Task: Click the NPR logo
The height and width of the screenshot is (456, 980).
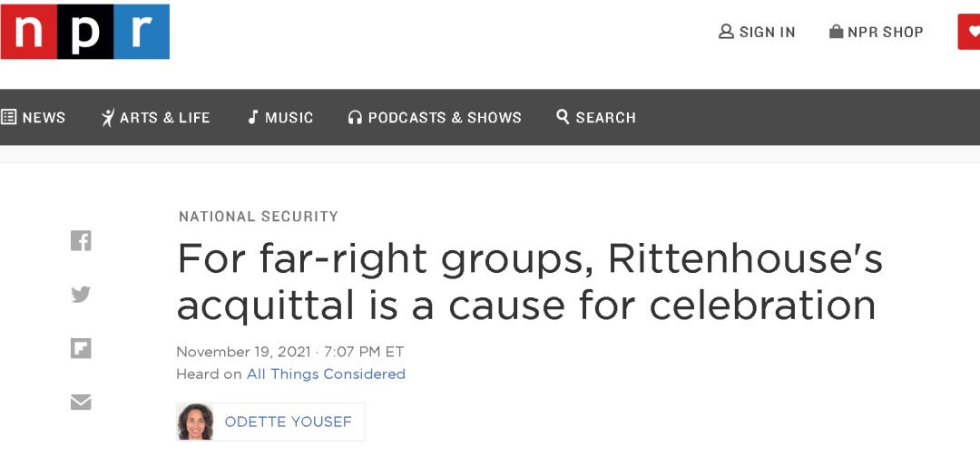Action: tap(84, 32)
